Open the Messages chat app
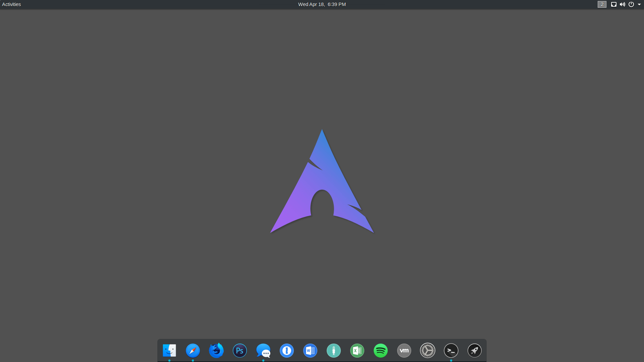 263,351
